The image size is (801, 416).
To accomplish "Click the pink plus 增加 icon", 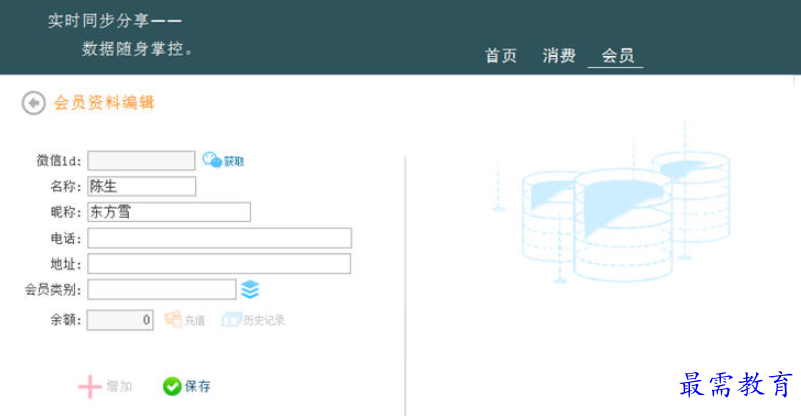I will point(90,386).
